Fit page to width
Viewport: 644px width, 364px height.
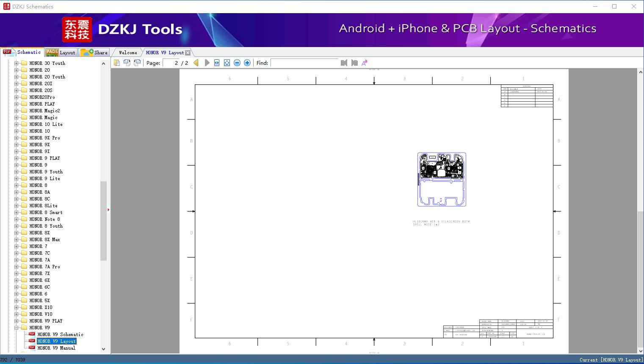217,63
